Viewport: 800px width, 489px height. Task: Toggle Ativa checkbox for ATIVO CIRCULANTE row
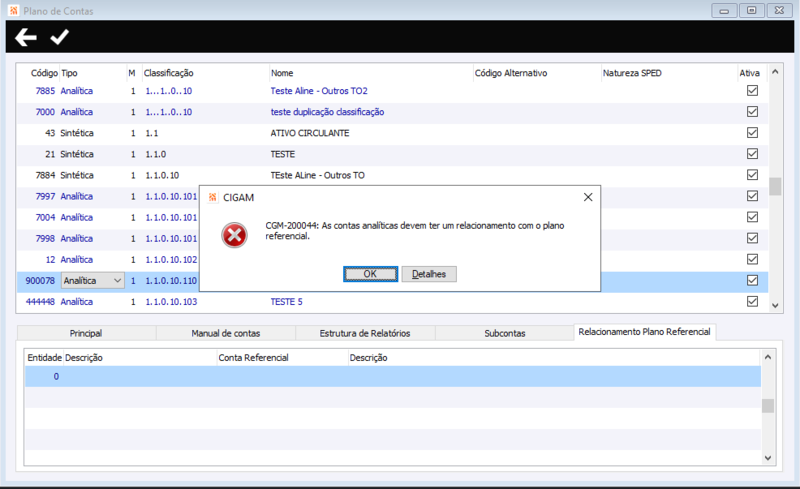click(x=752, y=133)
